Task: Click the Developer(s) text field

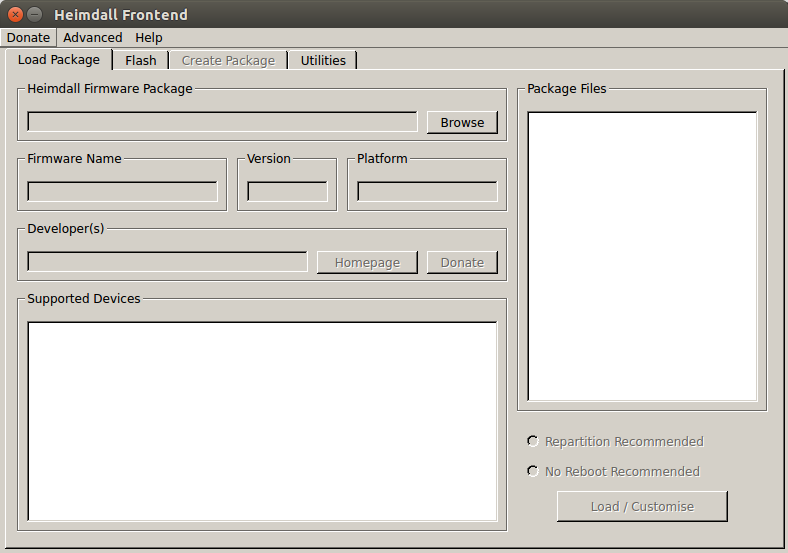Action: tap(167, 262)
